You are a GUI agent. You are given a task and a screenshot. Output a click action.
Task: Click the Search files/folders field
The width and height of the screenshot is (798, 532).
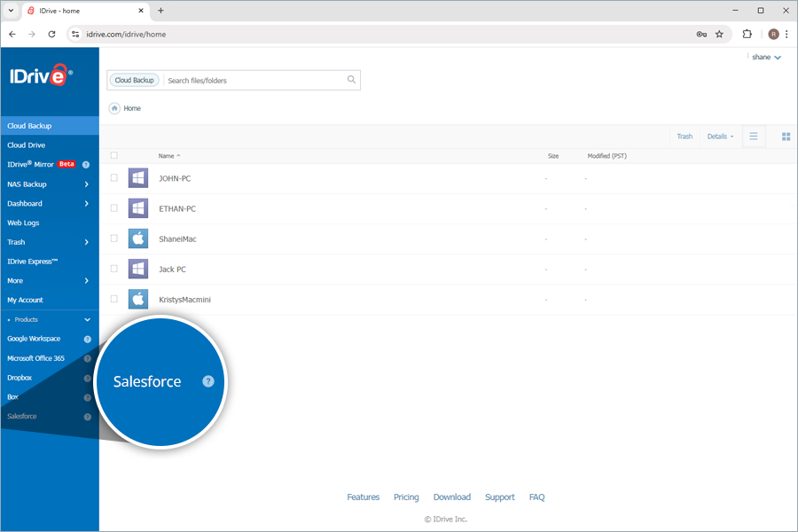254,81
